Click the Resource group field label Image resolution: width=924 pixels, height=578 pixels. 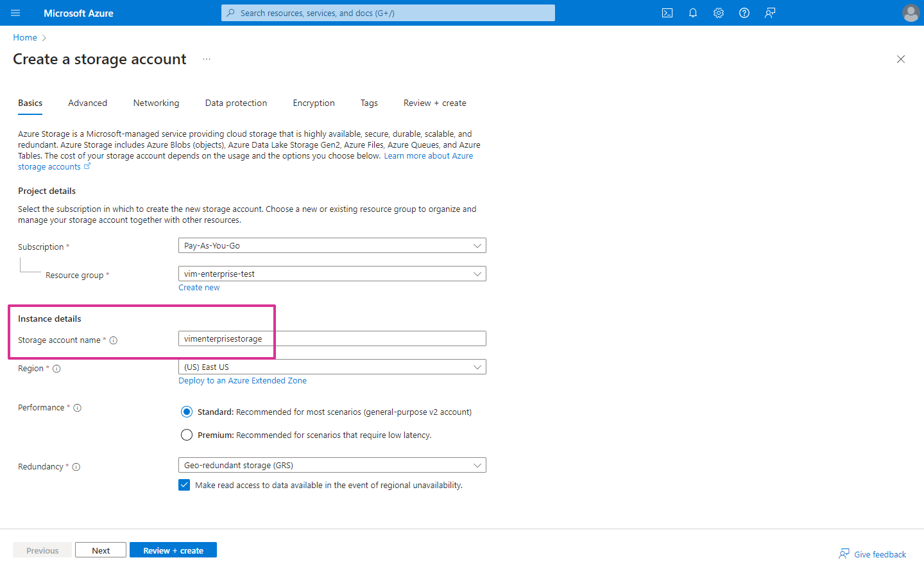pyautogui.click(x=74, y=275)
